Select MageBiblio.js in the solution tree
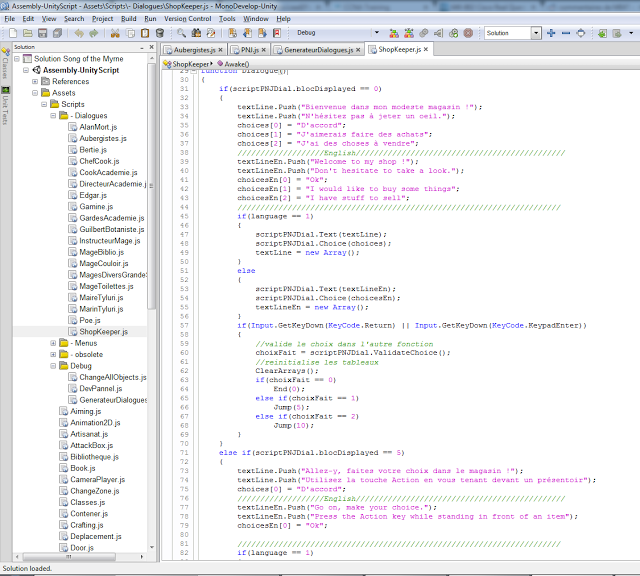Viewport: 640px width, 576px height. (103, 252)
